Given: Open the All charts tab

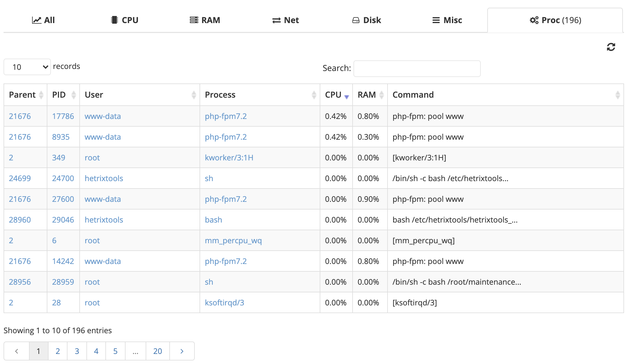Looking at the screenshot, I should coord(44,20).
